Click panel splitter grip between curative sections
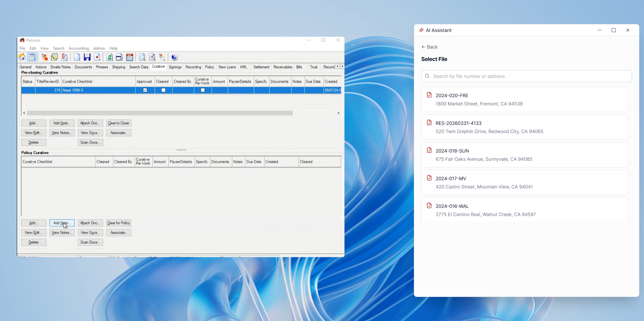 click(x=181, y=150)
